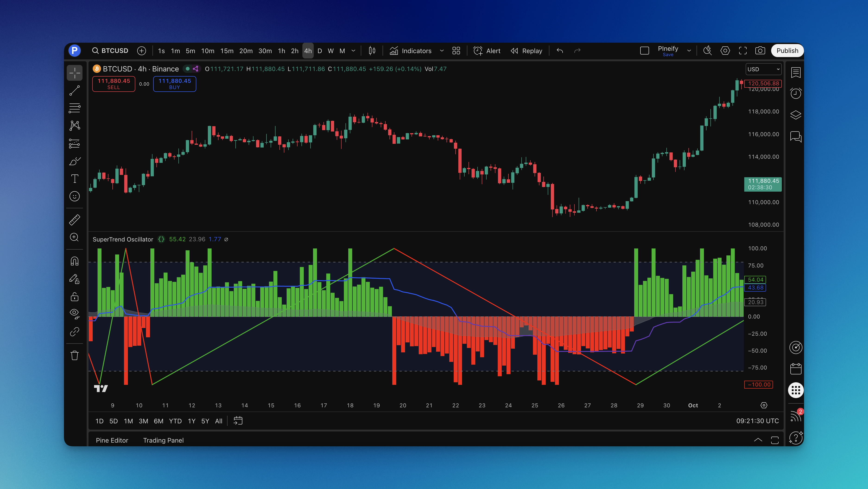The image size is (868, 489).
Task: Take a chart snapshot with camera icon
Action: coord(760,51)
